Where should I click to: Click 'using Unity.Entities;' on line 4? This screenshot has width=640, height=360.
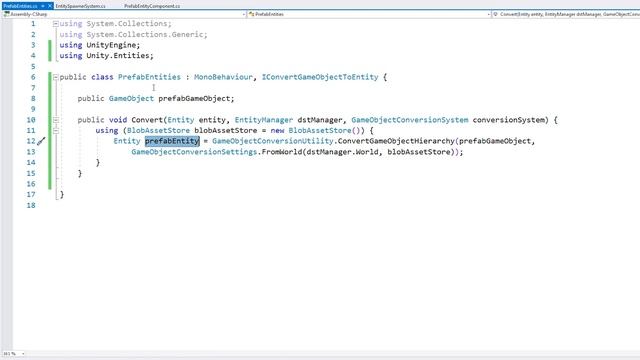pos(107,56)
